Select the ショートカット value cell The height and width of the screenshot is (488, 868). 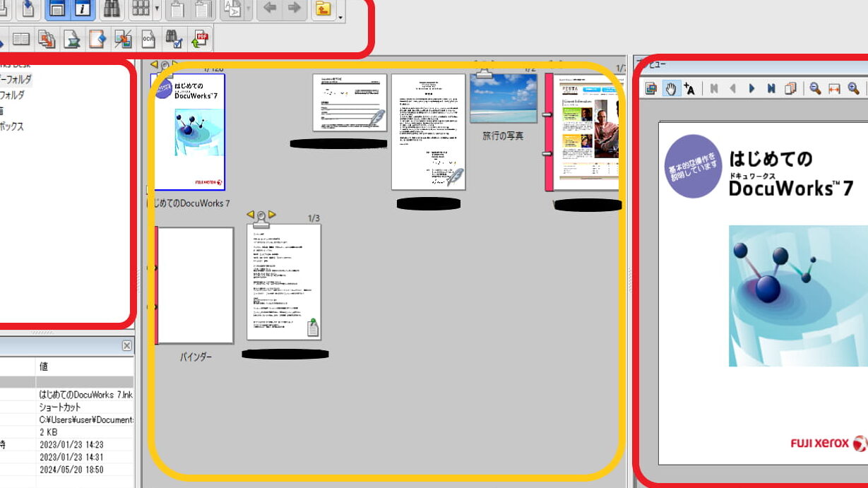85,407
